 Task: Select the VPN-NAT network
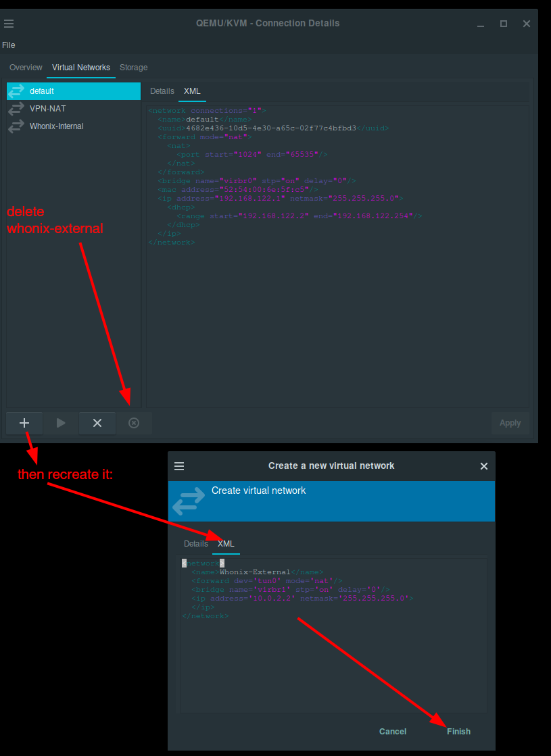click(74, 109)
